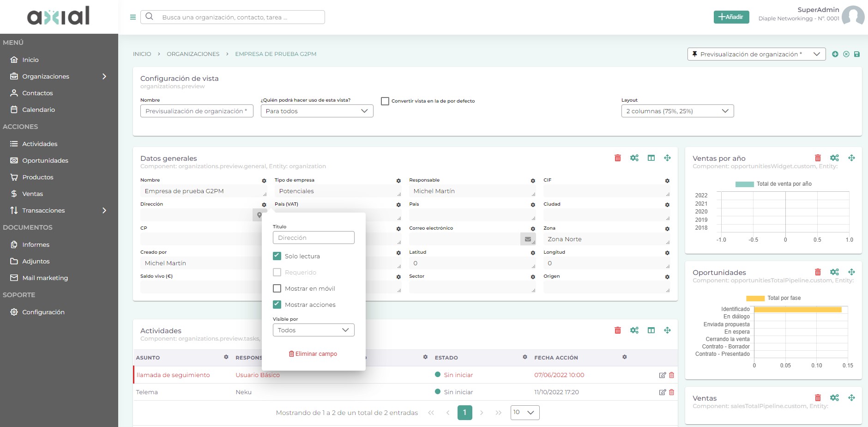The image size is (868, 427).
Task: Check Convertir vista en la de por defecto
Action: click(386, 101)
